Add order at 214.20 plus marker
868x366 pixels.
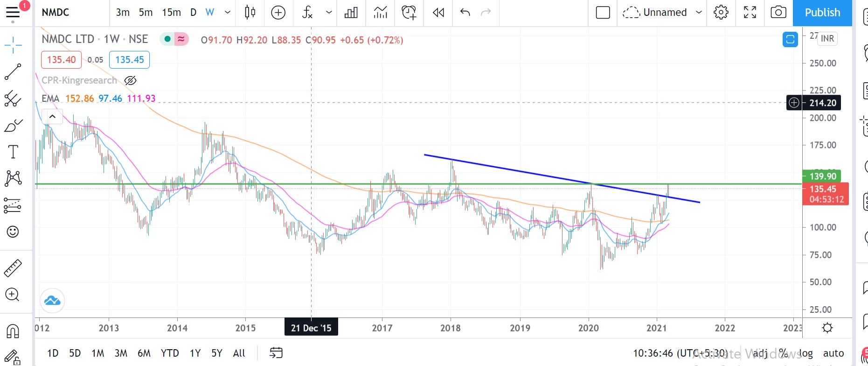(794, 103)
